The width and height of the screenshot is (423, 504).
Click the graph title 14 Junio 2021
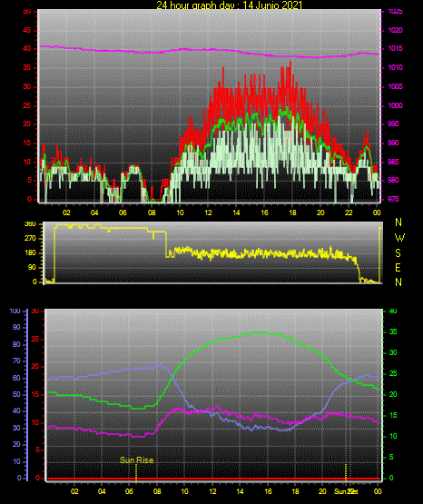(x=229, y=5)
